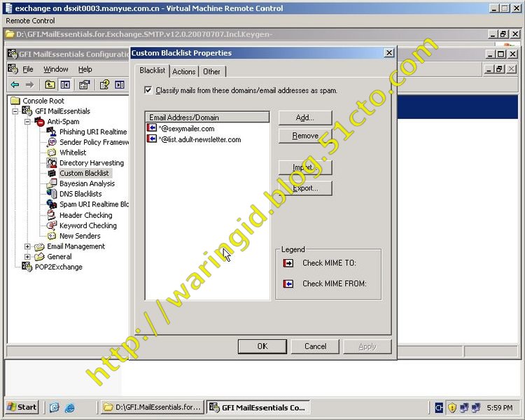The width and height of the screenshot is (525, 420).
Task: Expand the Email Management node
Action: (x=28, y=246)
